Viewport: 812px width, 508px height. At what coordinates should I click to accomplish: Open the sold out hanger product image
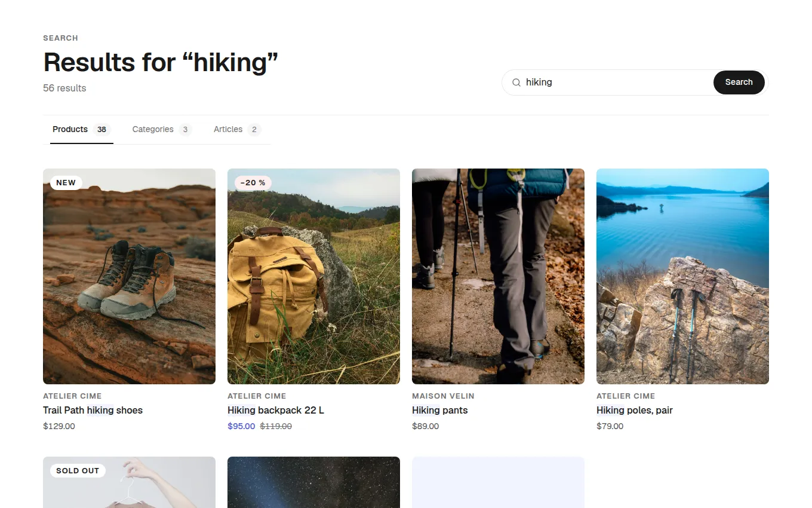[129, 482]
